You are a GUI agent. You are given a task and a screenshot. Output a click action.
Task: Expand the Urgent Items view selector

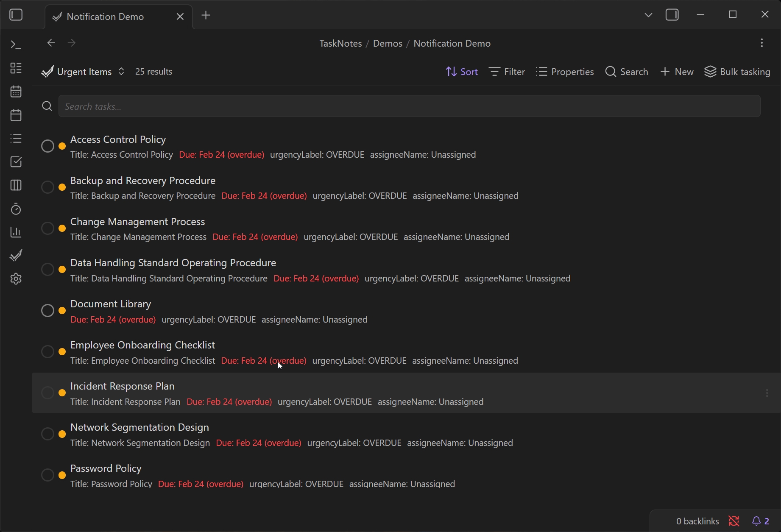121,71
